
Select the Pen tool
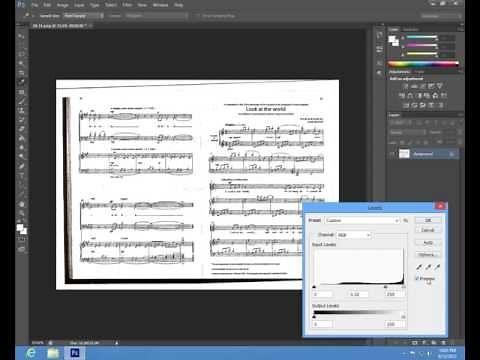point(21,166)
